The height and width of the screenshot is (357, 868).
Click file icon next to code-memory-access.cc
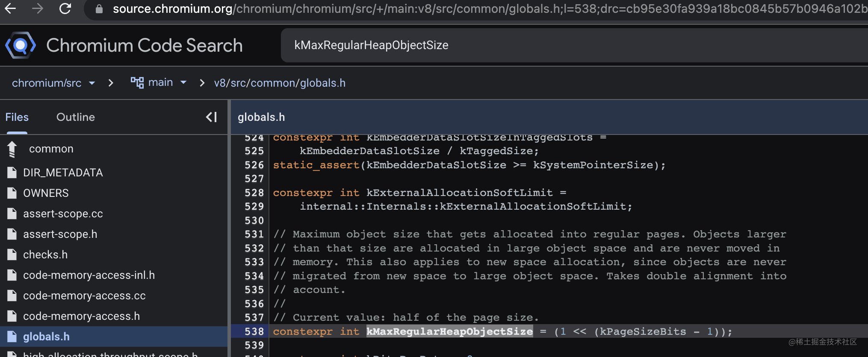pos(12,296)
